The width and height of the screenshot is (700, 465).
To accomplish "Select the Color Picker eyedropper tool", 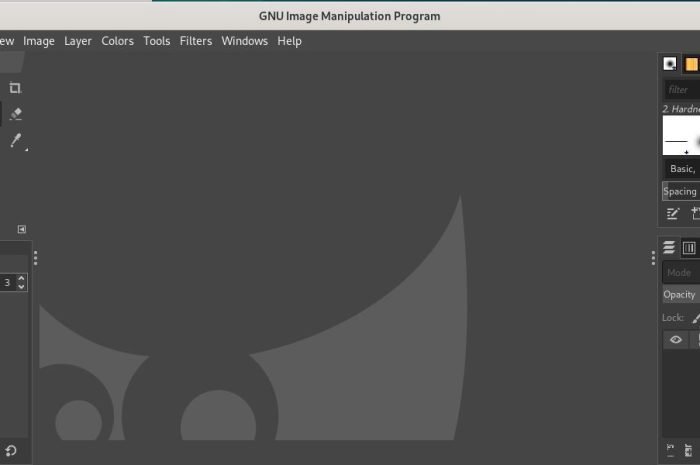I will (16, 140).
